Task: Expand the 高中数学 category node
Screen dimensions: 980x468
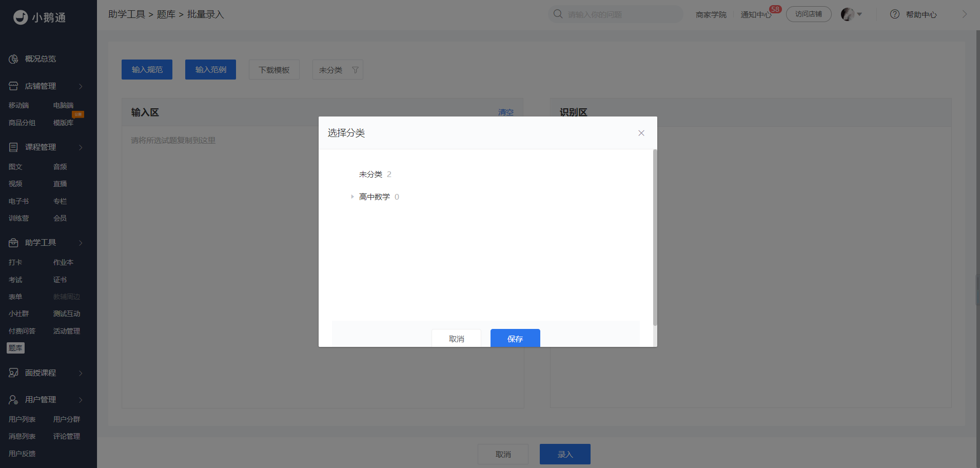Action: tap(352, 197)
